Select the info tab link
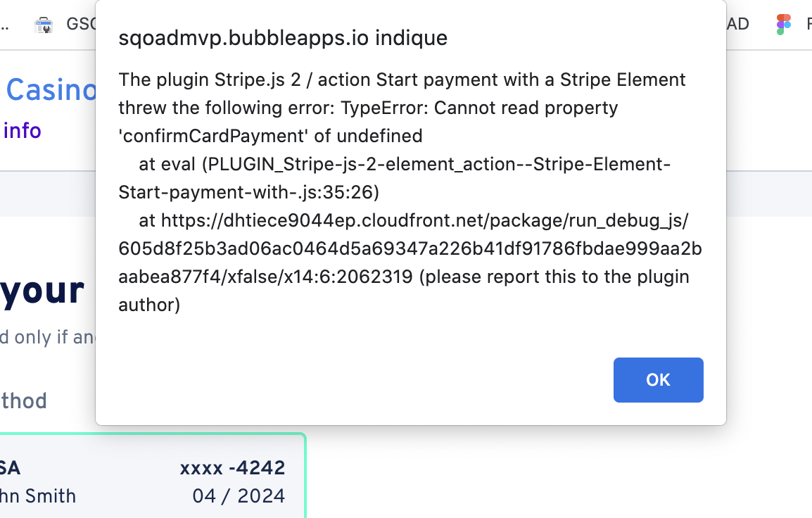Screen dimensions: 812x518 coord(22,130)
